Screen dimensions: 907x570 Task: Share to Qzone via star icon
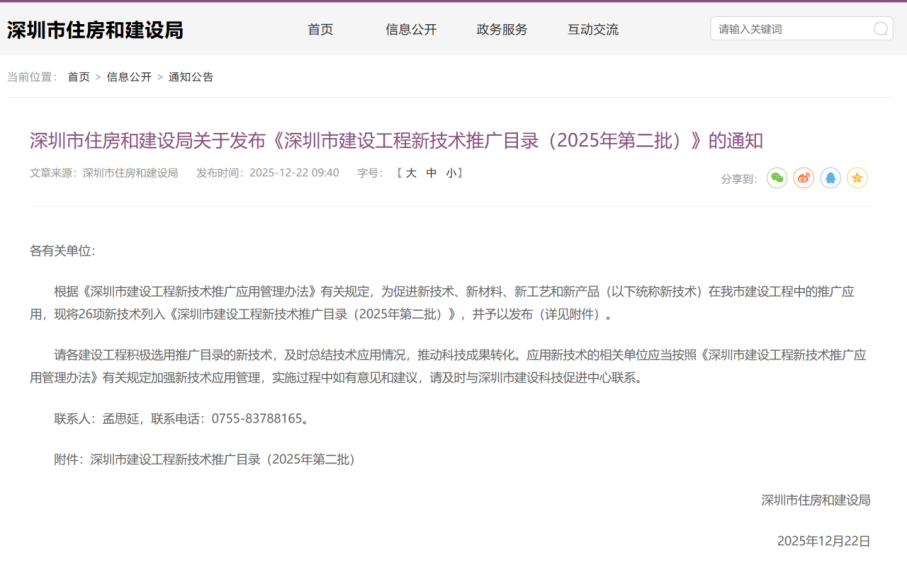[857, 178]
